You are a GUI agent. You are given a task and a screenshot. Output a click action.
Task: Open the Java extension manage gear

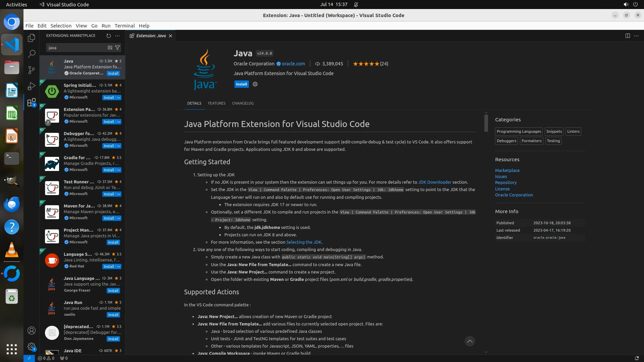255,84
